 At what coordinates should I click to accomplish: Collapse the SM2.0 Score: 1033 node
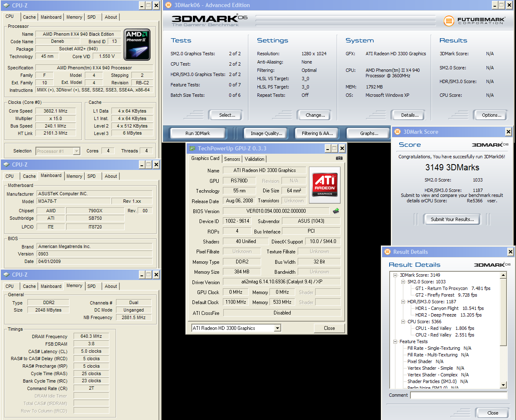point(403,282)
